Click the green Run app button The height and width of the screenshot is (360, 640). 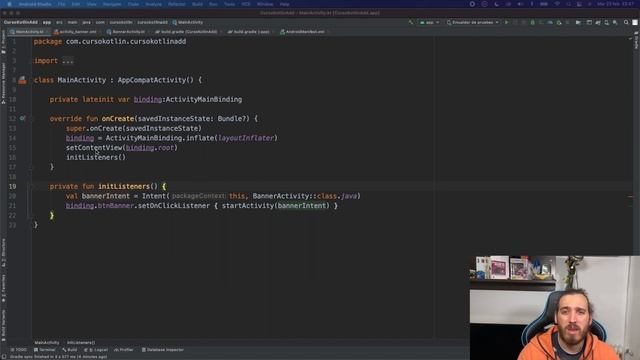click(507, 22)
